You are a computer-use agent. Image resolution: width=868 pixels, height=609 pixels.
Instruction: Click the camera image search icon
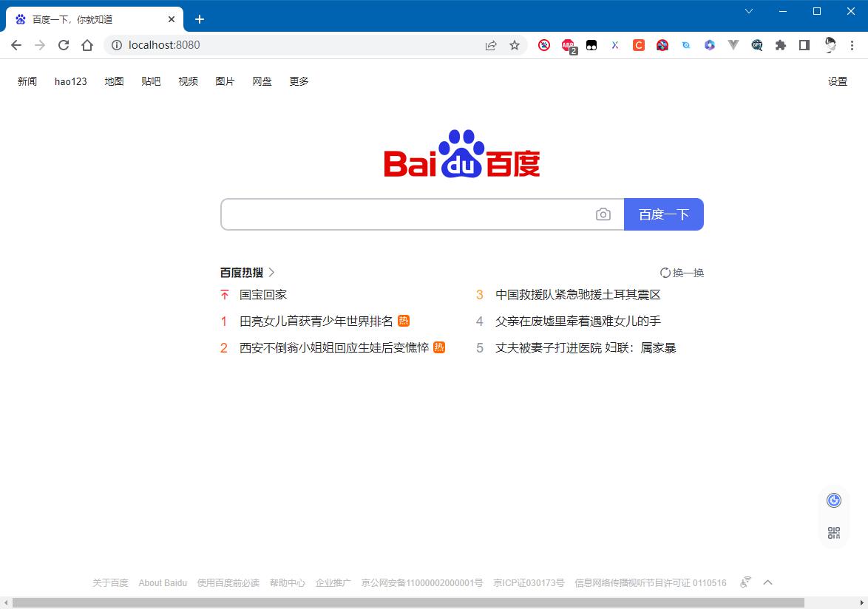[x=603, y=214]
